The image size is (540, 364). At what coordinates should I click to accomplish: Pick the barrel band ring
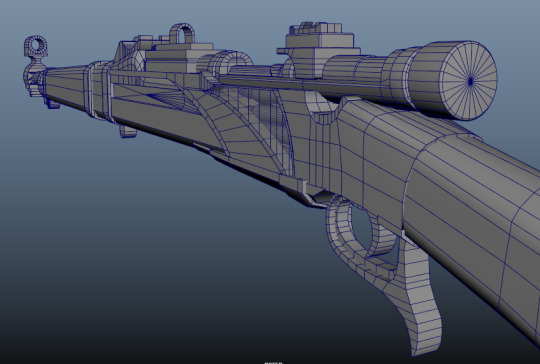pyautogui.click(x=100, y=91)
